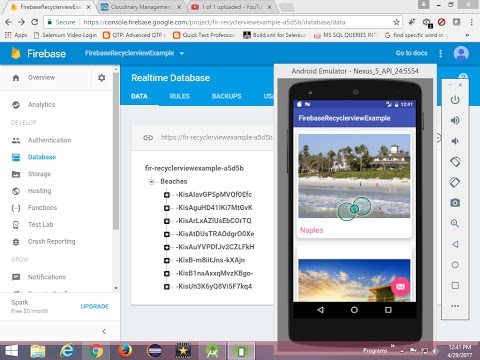Click the fir-recyclerviewexample-a5d5b root node

(x=194, y=168)
